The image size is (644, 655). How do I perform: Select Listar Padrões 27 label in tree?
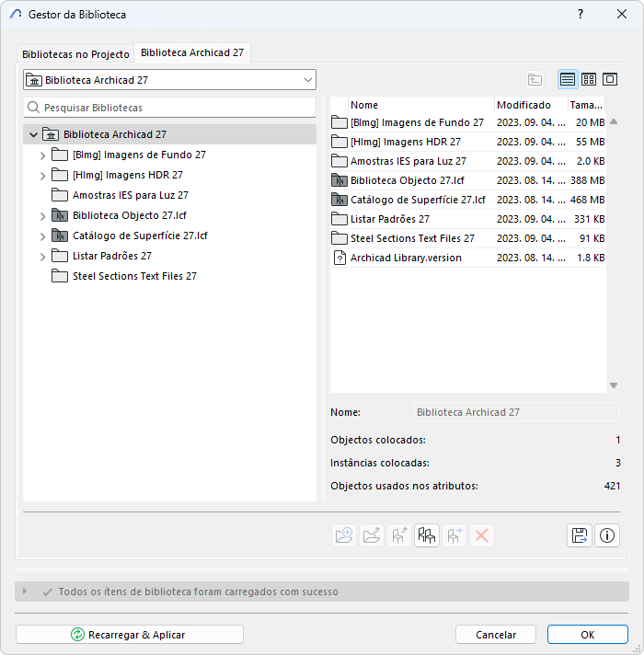pyautogui.click(x=112, y=256)
